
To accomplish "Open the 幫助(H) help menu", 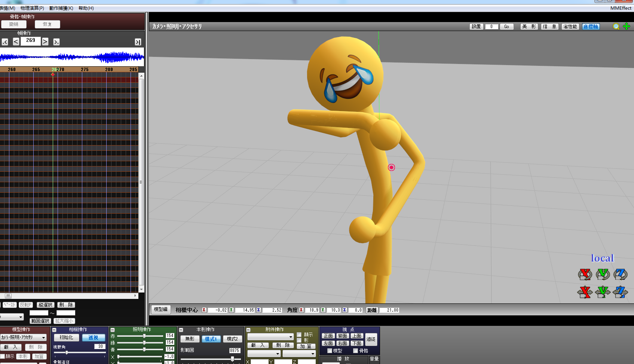I will (86, 8).
